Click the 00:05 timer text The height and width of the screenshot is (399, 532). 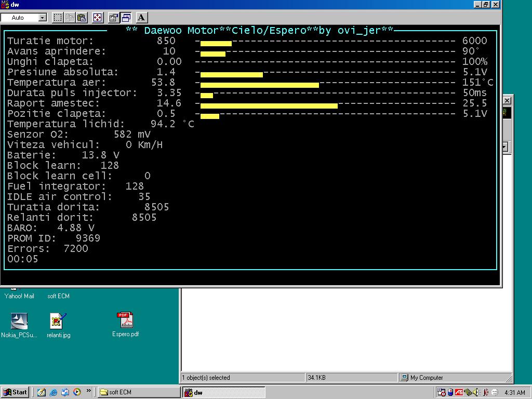pyautogui.click(x=23, y=259)
